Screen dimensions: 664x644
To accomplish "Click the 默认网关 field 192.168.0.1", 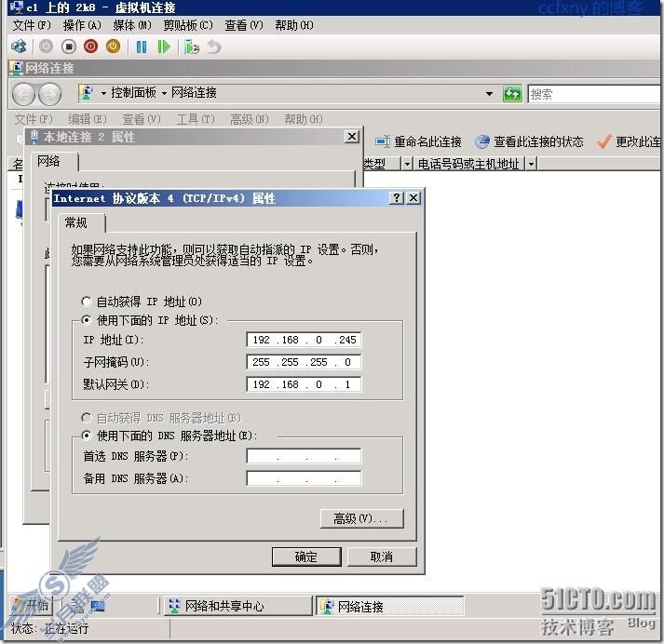I will pyautogui.click(x=304, y=384).
